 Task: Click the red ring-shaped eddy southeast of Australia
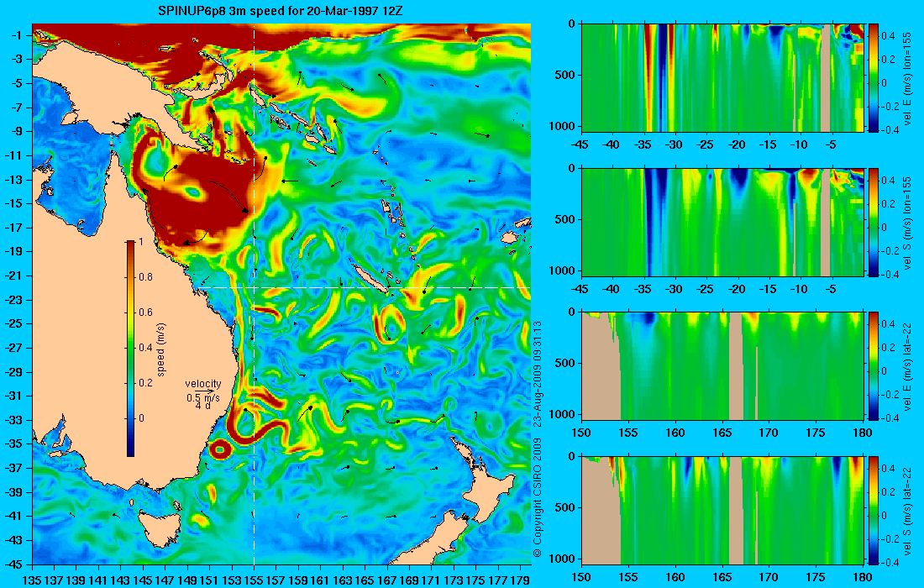pos(220,449)
